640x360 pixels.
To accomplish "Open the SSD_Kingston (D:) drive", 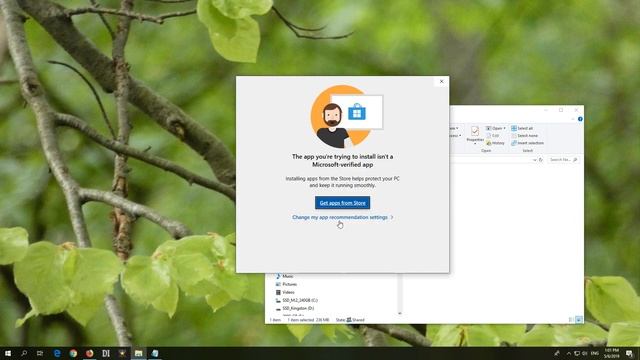I will pyautogui.click(x=295, y=308).
